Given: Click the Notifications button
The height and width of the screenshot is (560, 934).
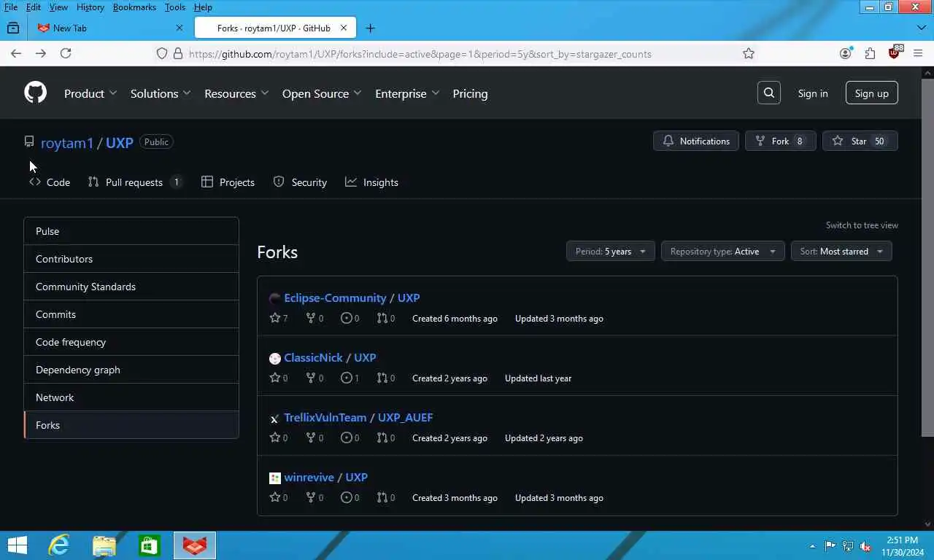Looking at the screenshot, I should [x=696, y=141].
